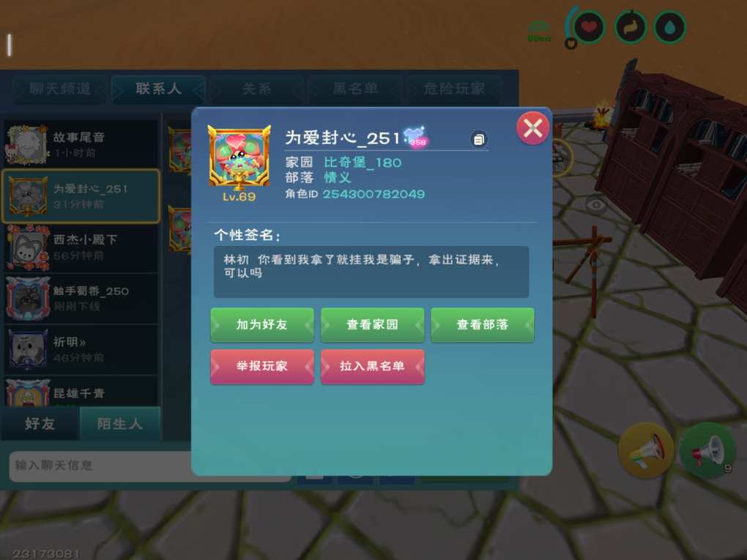Tap the heart health status icon
747x560 pixels.
point(590,27)
